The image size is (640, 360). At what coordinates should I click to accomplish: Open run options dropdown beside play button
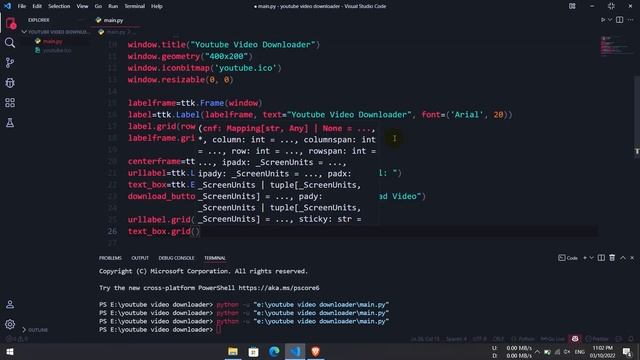point(610,20)
